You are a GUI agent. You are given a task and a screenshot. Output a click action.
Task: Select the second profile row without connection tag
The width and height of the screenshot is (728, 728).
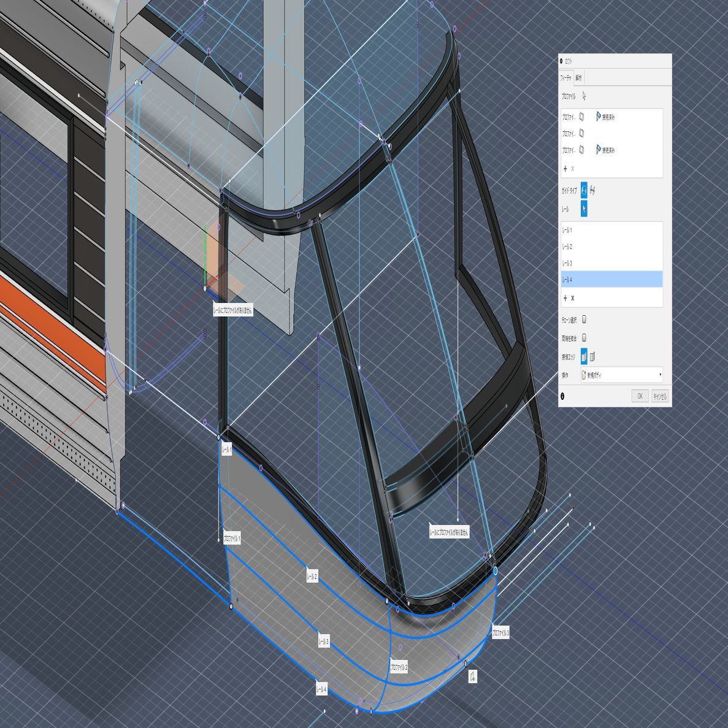click(x=611, y=134)
